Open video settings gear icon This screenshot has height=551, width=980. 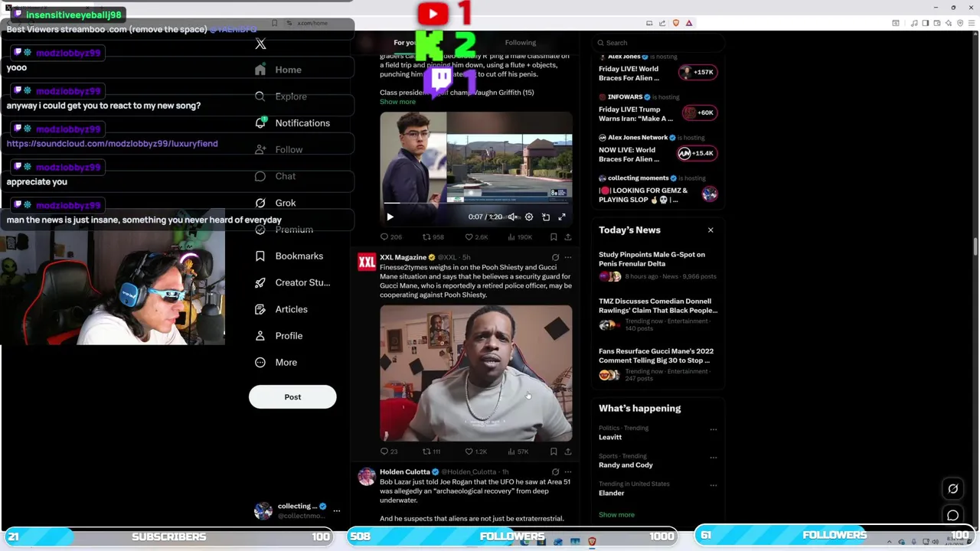(x=529, y=217)
